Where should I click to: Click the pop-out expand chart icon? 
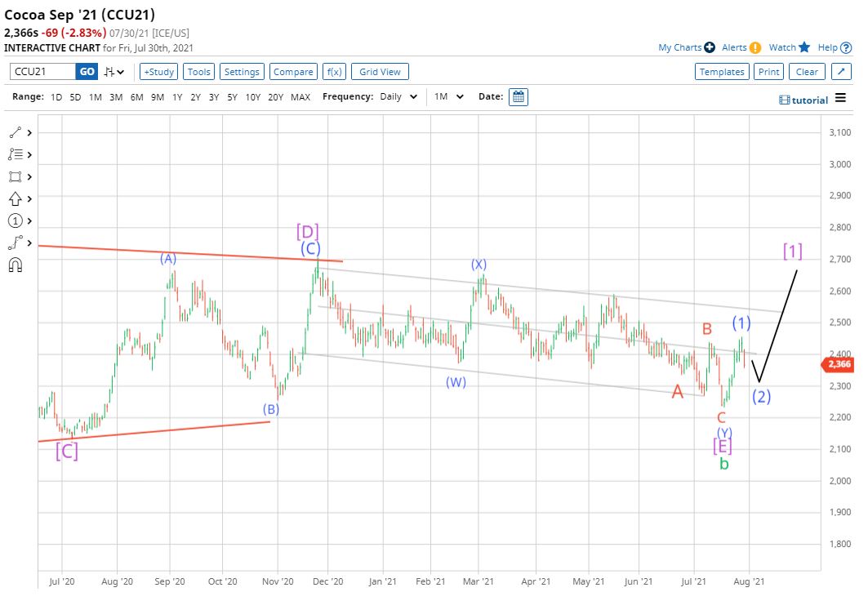coord(841,71)
